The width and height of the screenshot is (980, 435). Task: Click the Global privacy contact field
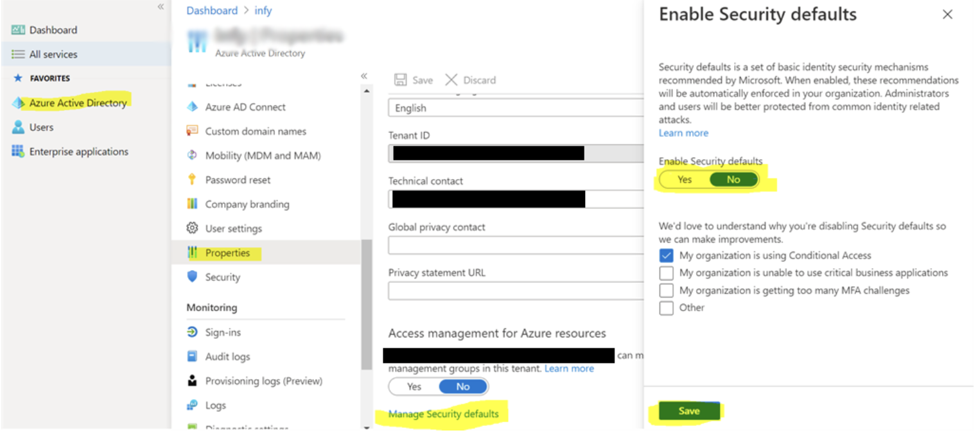tap(516, 245)
